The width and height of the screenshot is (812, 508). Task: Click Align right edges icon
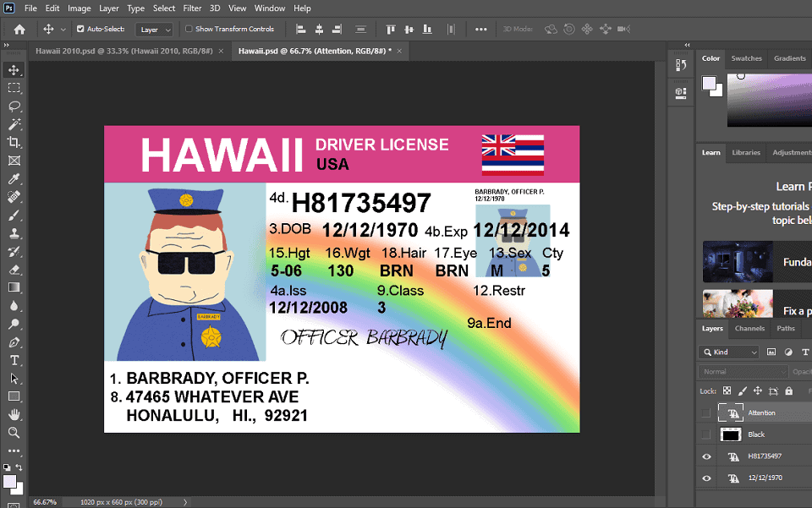pos(337,29)
